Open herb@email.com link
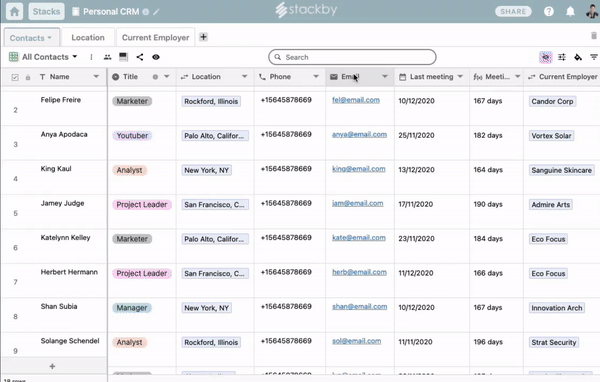Image resolution: width=600 pixels, height=382 pixels. pos(359,272)
